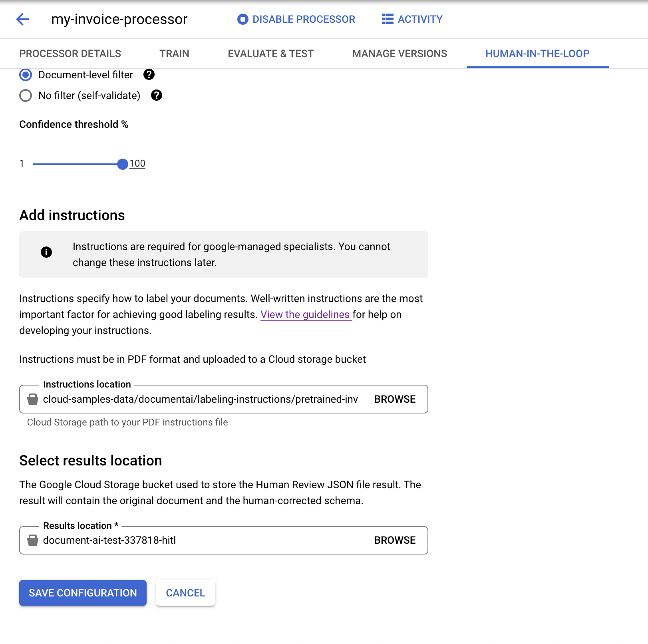The image size is (648, 644).
Task: Select No filter (self-validate) radio button
Action: [x=26, y=95]
